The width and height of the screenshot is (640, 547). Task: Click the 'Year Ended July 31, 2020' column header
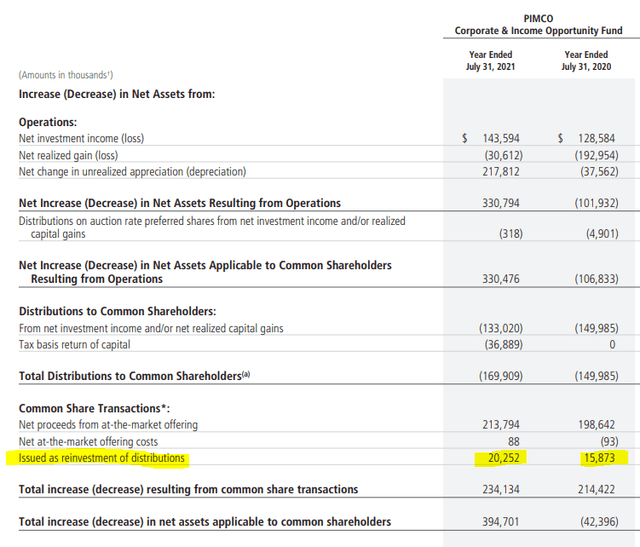[x=586, y=60]
